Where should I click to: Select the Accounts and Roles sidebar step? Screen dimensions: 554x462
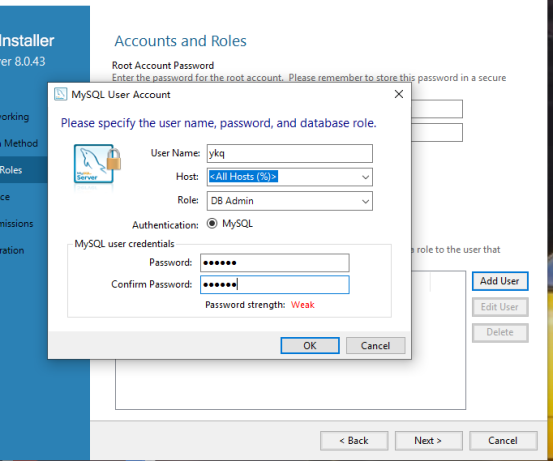click(x=23, y=170)
